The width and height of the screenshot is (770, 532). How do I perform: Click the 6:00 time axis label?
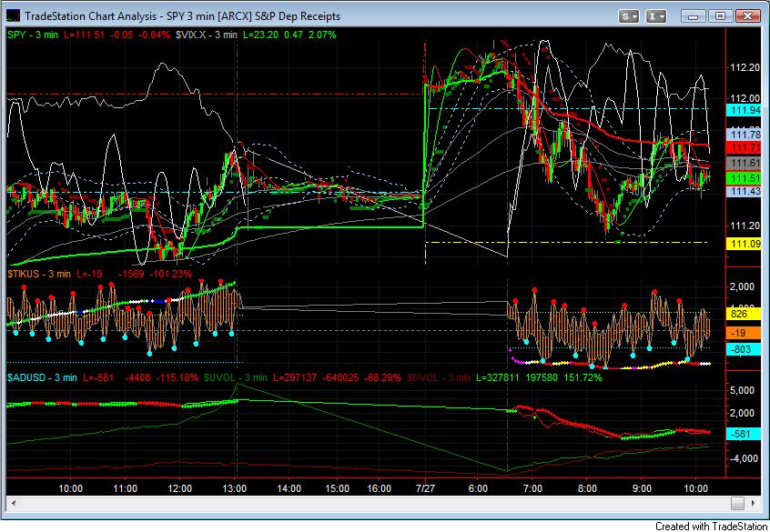pos(478,488)
